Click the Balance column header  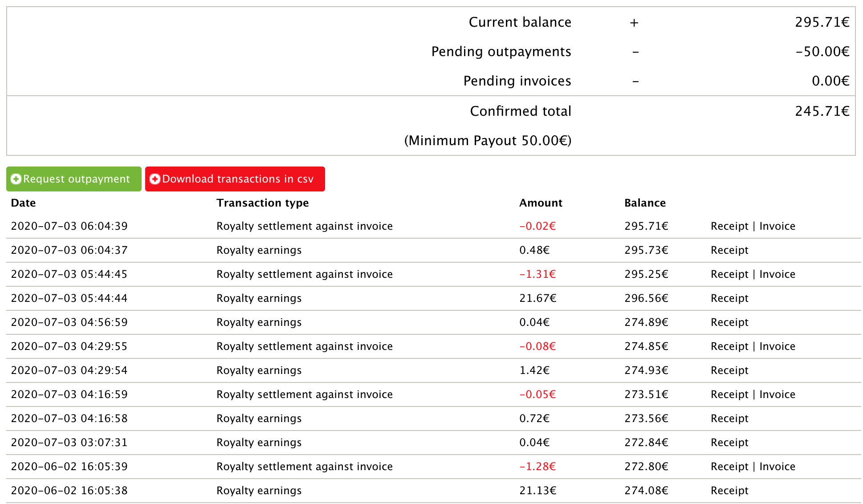(x=645, y=203)
